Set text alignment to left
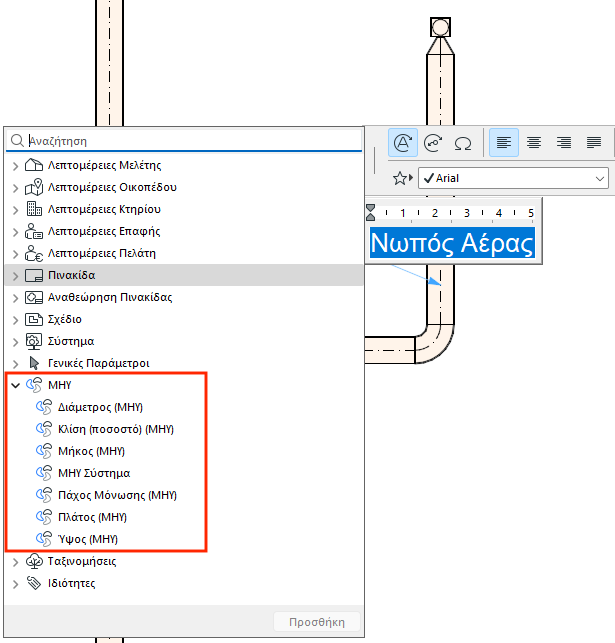This screenshot has height=643, width=615. click(503, 143)
